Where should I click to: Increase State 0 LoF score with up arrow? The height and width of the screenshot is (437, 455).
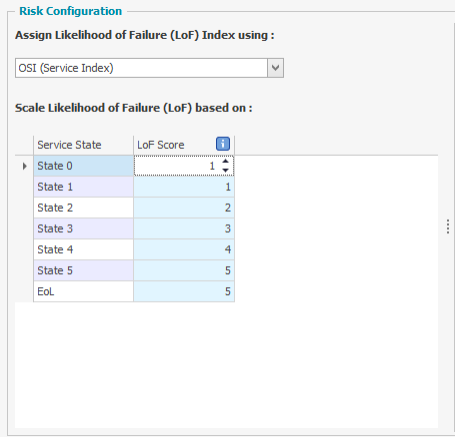[x=225, y=161]
